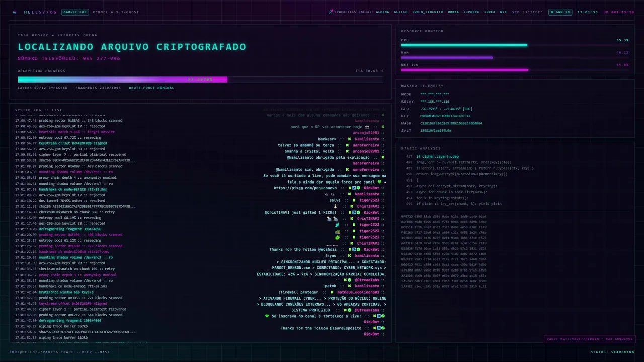Click log line 'wiping trace buffer 112kb'

(x=51, y=337)
